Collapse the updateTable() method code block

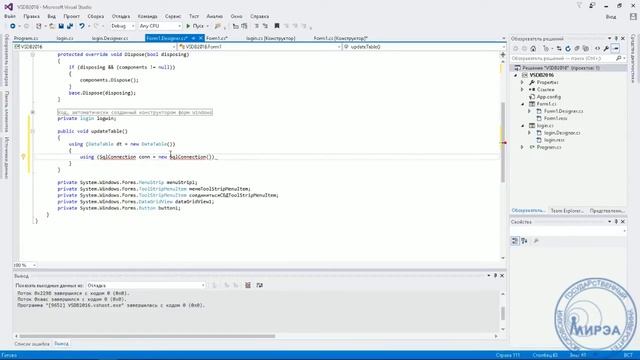(33, 131)
